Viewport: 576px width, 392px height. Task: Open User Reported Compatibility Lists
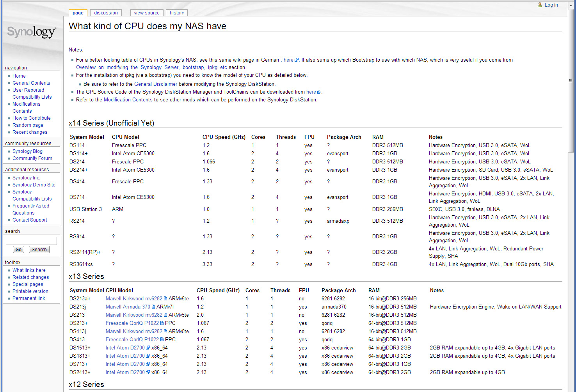pos(32,94)
